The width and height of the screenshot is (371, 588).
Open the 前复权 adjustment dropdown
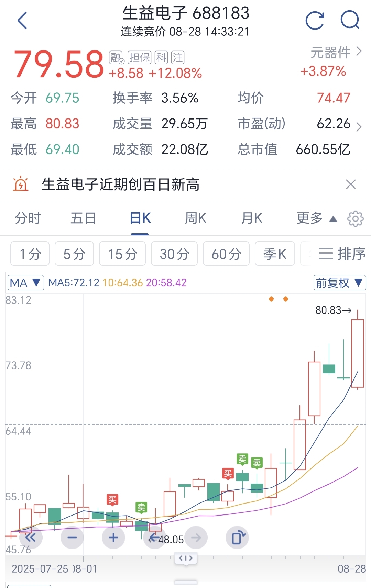[x=339, y=283]
